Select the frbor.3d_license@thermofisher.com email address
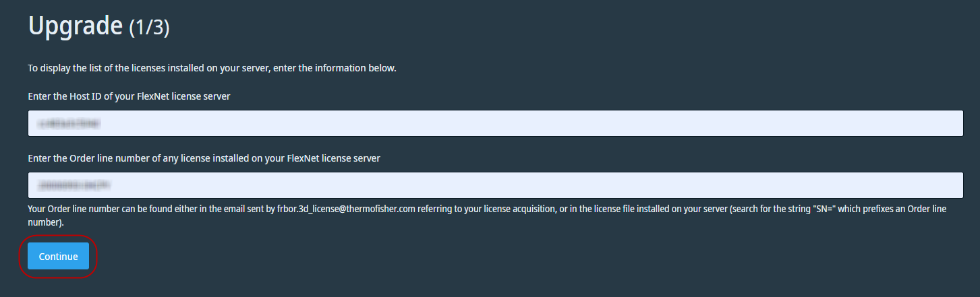 click(x=346, y=209)
